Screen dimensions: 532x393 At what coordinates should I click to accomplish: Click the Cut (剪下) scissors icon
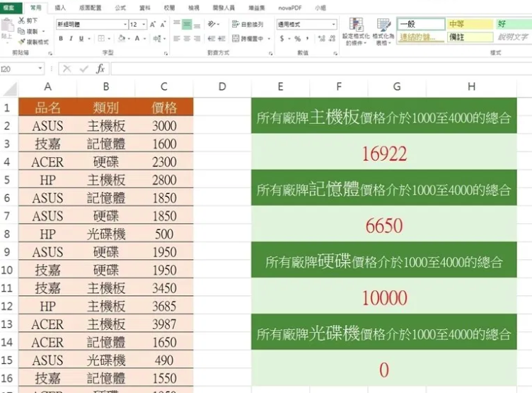coord(21,21)
